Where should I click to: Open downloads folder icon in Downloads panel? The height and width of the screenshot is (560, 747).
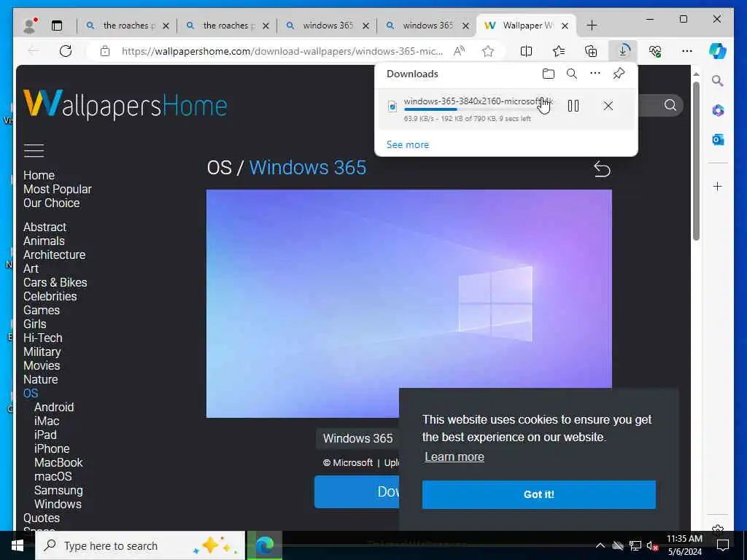pos(549,74)
